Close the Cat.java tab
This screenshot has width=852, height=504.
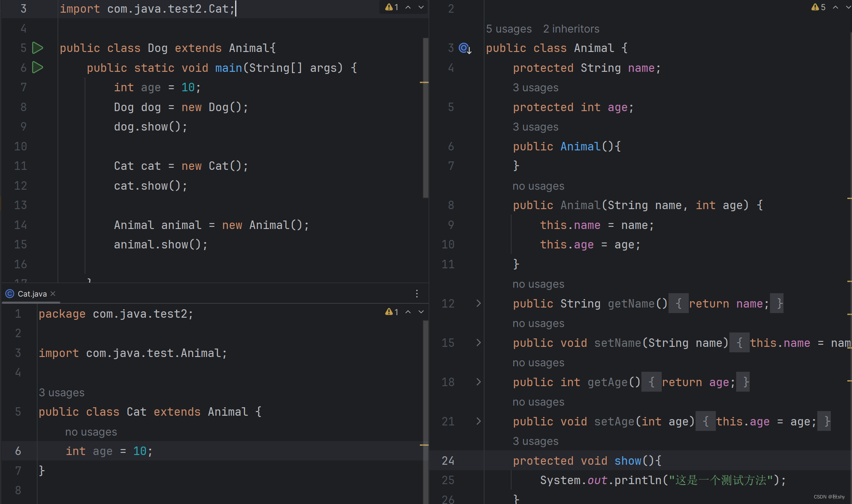(x=53, y=294)
